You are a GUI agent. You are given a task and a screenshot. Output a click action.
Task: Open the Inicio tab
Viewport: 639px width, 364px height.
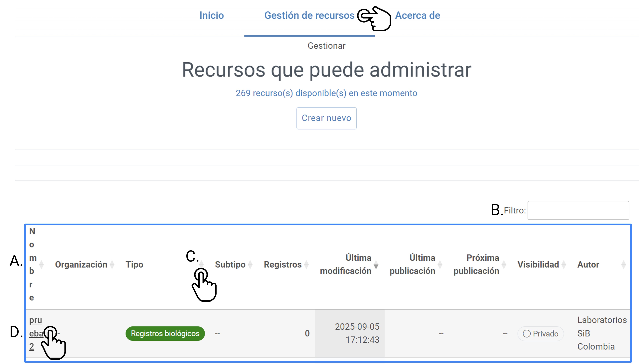click(211, 16)
